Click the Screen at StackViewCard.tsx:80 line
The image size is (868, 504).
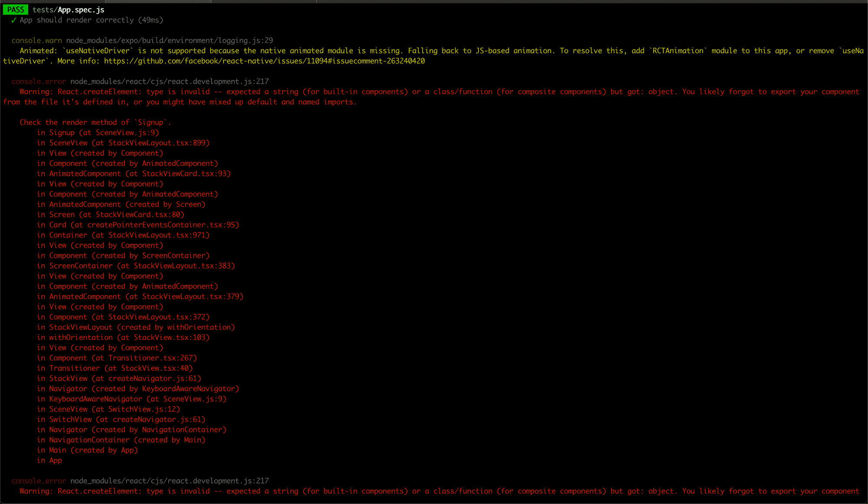click(x=110, y=215)
